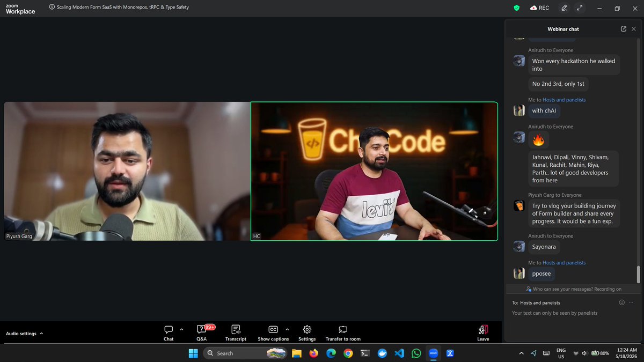Click message 'with chAI'
This screenshot has height=362, width=644.
[544, 111]
